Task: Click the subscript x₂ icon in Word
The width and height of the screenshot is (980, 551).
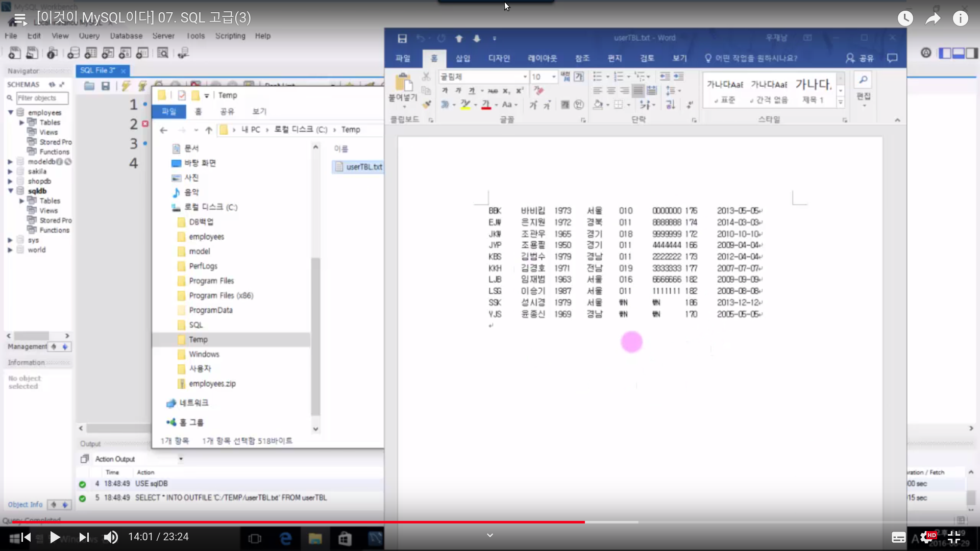Action: [x=506, y=91]
